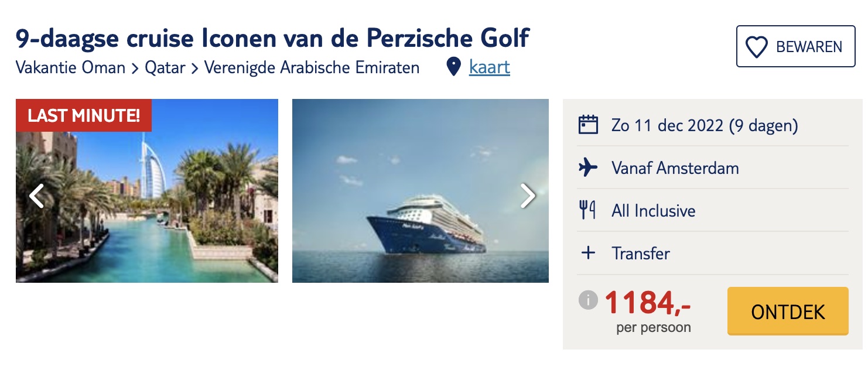Click the All Inclusive label
This screenshot has width=868, height=370.
click(653, 211)
